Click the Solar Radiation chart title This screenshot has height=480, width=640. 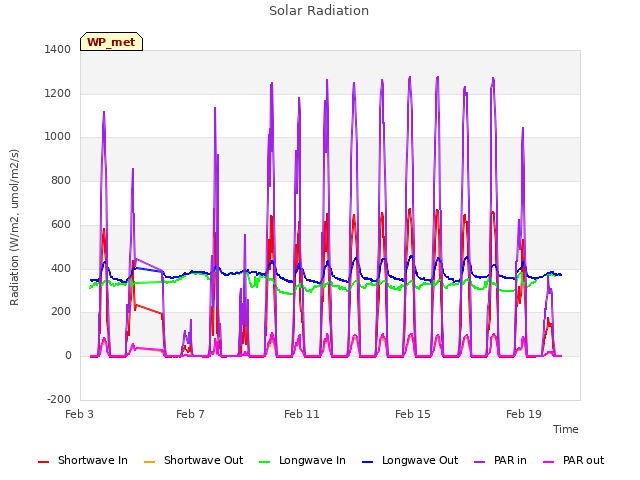tap(319, 11)
